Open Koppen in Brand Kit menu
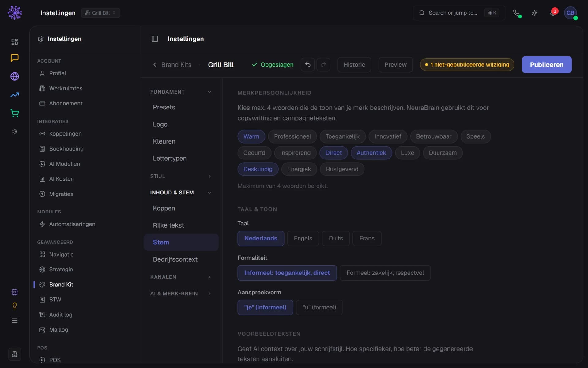Viewport: 588px width, 368px height. (181, 208)
